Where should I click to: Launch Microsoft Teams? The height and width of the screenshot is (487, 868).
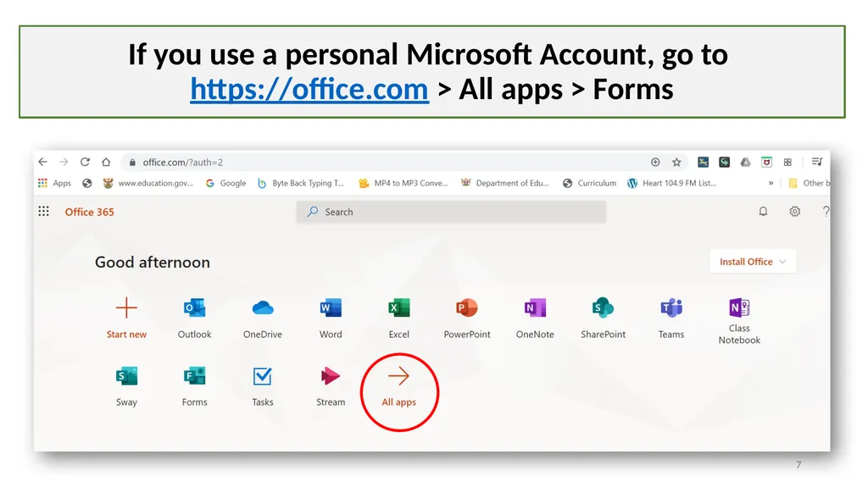(671, 307)
